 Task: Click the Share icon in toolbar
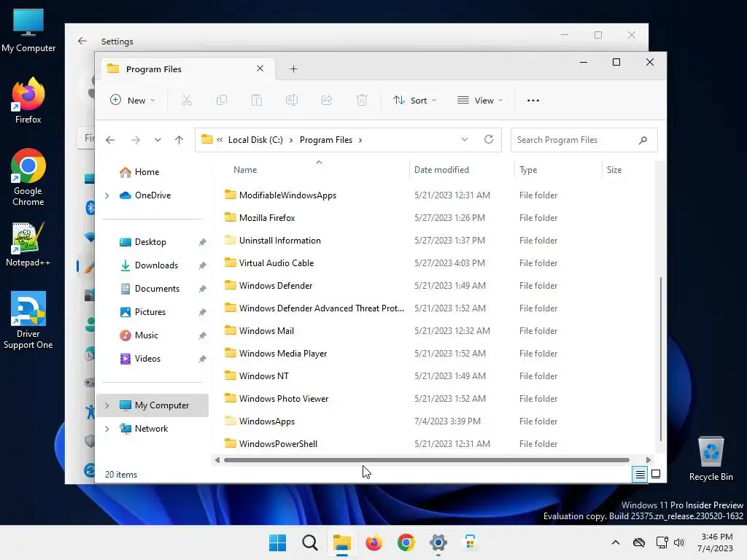[327, 101]
